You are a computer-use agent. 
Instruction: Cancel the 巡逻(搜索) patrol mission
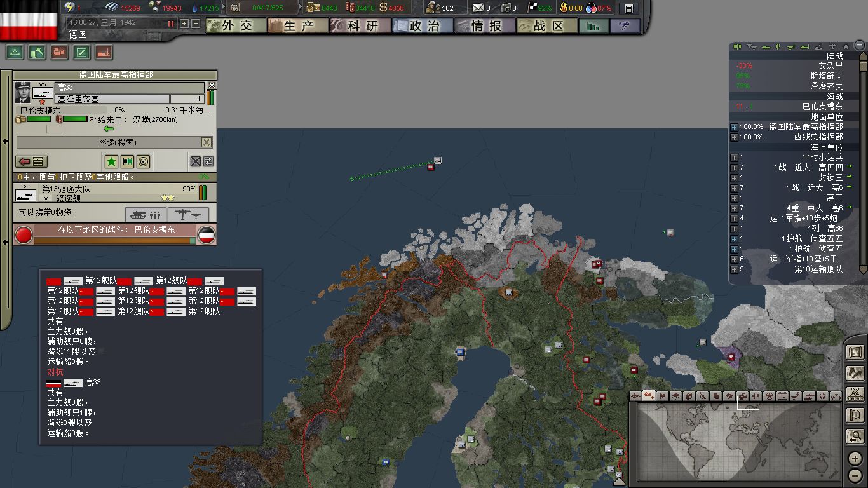click(207, 142)
